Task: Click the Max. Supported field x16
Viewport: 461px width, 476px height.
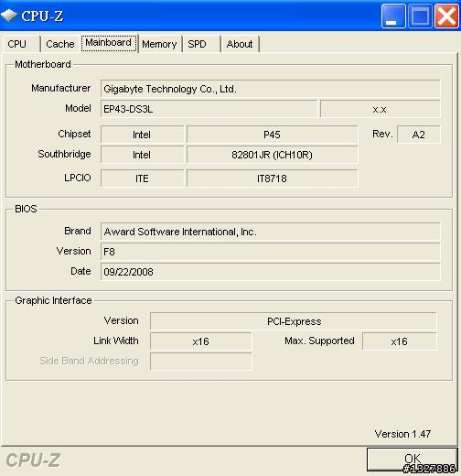Action: pyautogui.click(x=400, y=341)
